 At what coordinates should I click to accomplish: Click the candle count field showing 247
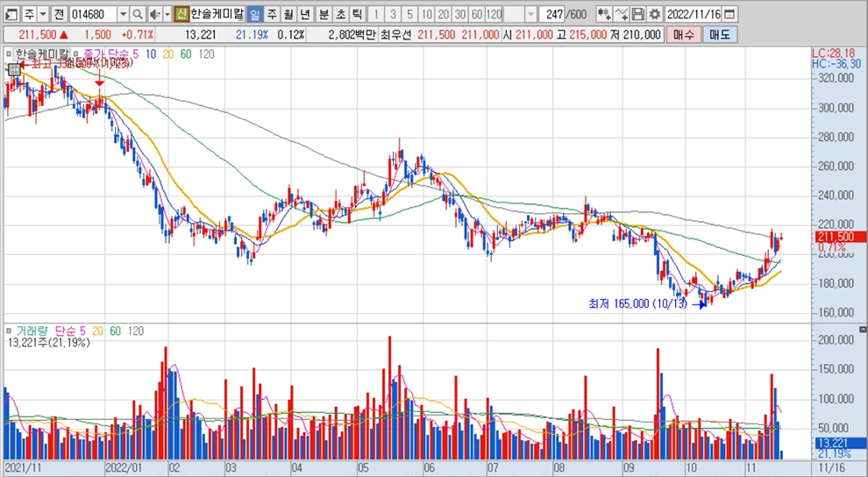(x=554, y=14)
